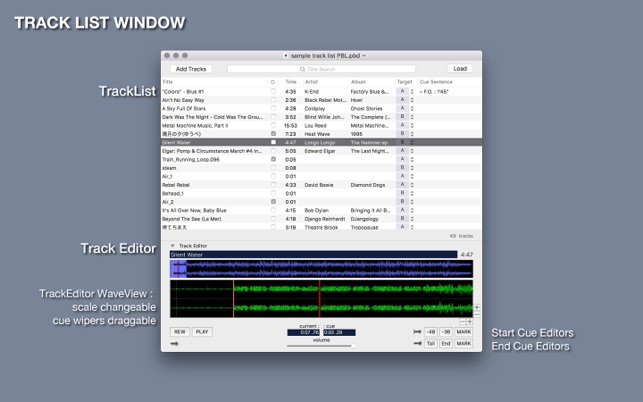Select the A Sky Full Of Stars row
The image size is (643, 402).
[322, 108]
